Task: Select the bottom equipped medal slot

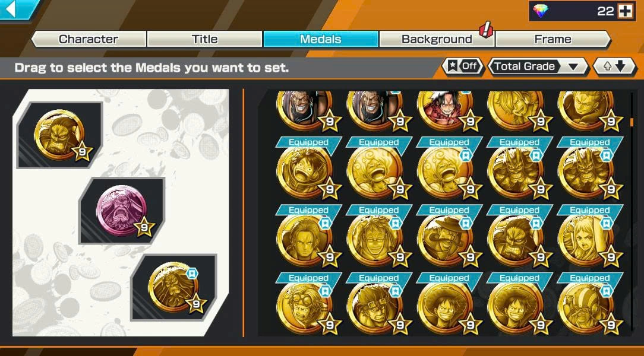Action: (x=173, y=288)
